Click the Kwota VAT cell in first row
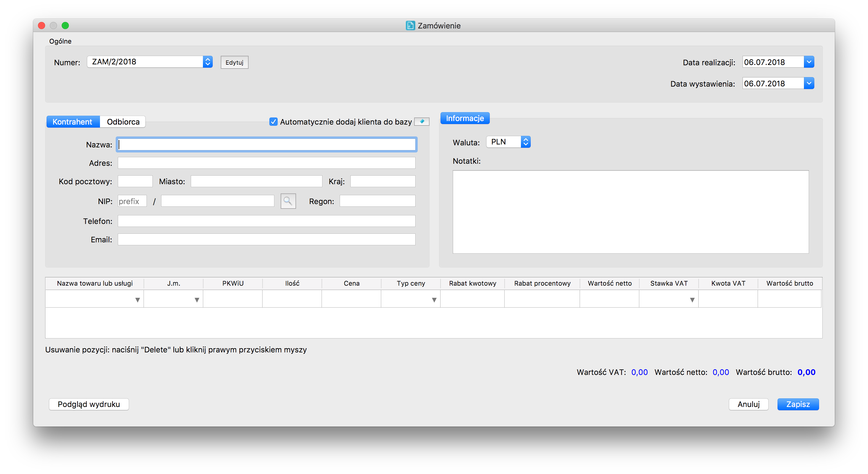This screenshot has width=868, height=474. coord(728,299)
